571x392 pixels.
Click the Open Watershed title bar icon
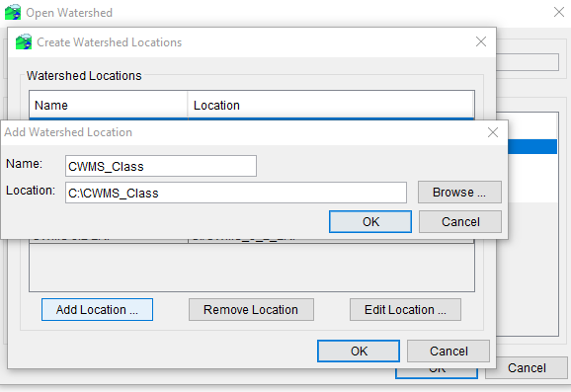[13, 12]
